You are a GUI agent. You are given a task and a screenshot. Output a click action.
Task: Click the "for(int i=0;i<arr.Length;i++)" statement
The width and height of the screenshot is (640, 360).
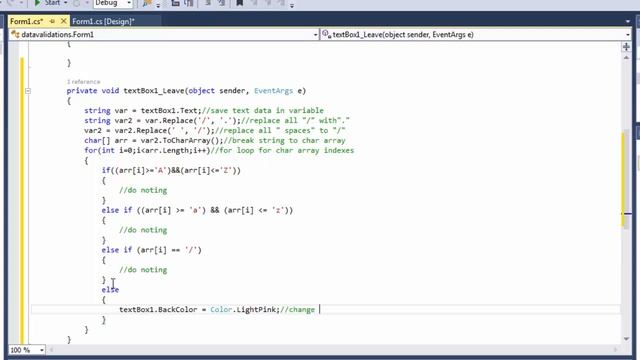147,151
